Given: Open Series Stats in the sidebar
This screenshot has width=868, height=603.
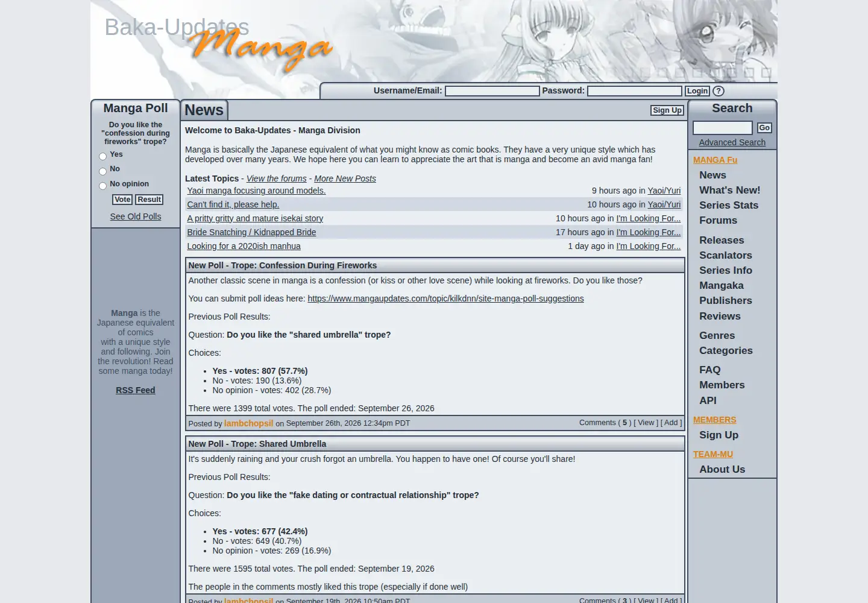Looking at the screenshot, I should [729, 205].
